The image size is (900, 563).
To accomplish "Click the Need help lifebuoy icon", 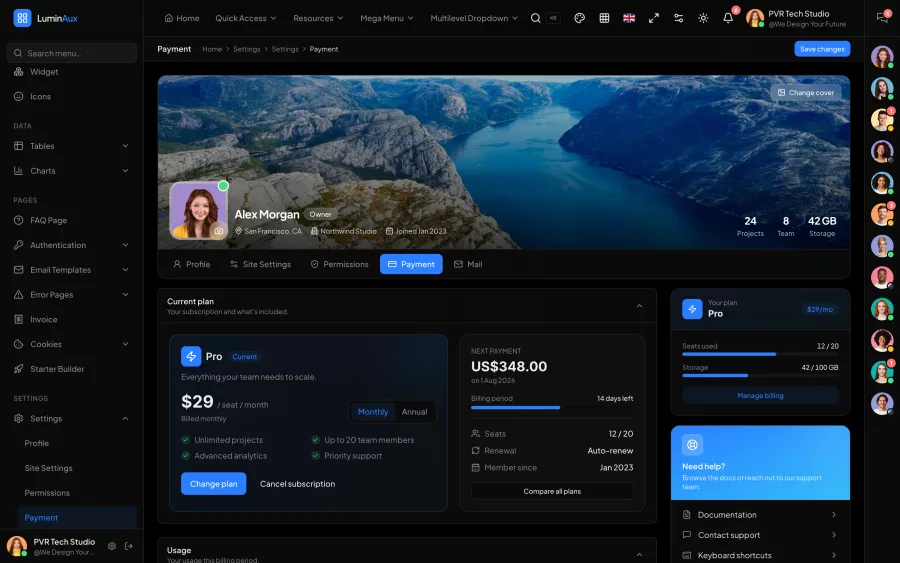I will pos(692,445).
